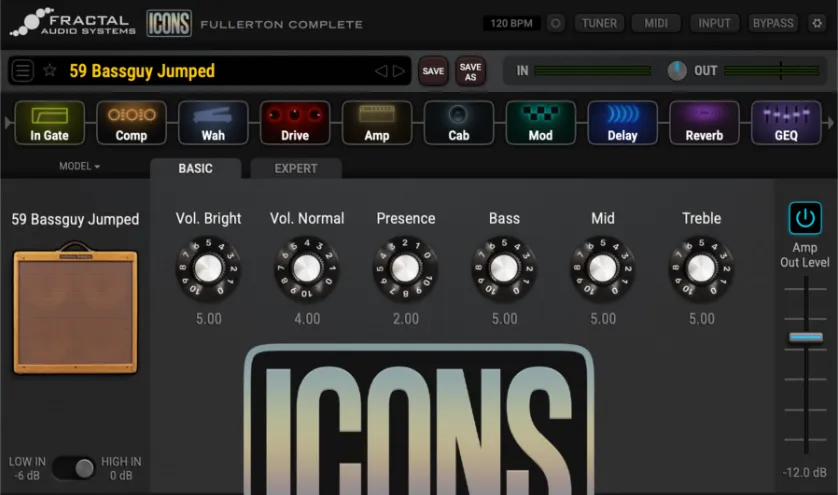Open the GEQ block

(786, 123)
